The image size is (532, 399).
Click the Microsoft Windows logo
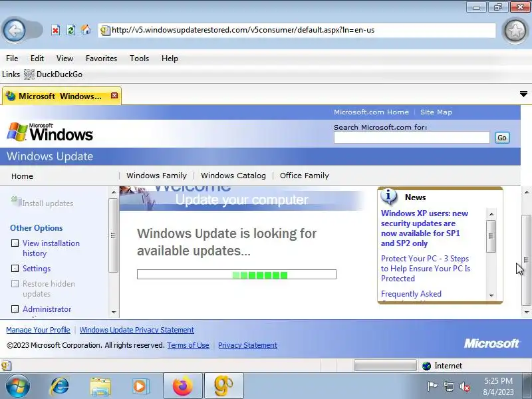pyautogui.click(x=50, y=132)
